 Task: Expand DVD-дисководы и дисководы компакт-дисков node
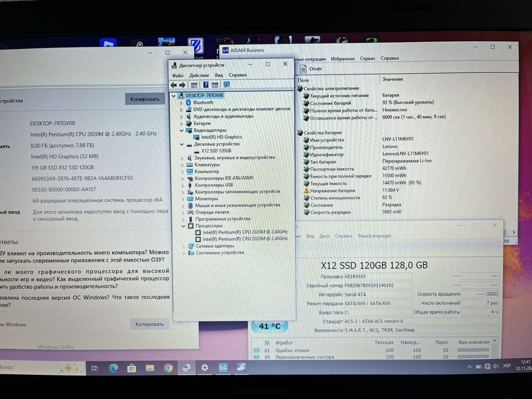181,109
